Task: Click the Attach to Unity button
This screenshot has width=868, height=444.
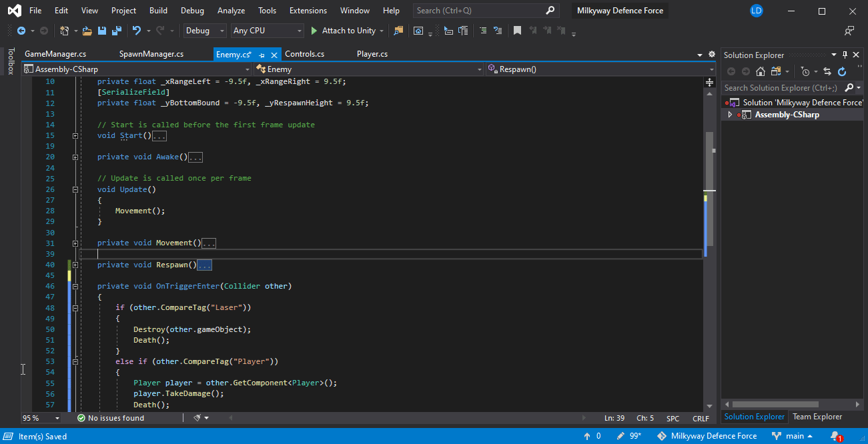Action: tap(343, 31)
